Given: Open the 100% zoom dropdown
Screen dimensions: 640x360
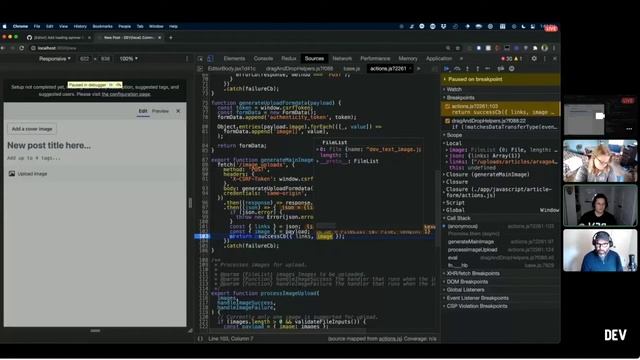Looking at the screenshot, I should (x=128, y=59).
